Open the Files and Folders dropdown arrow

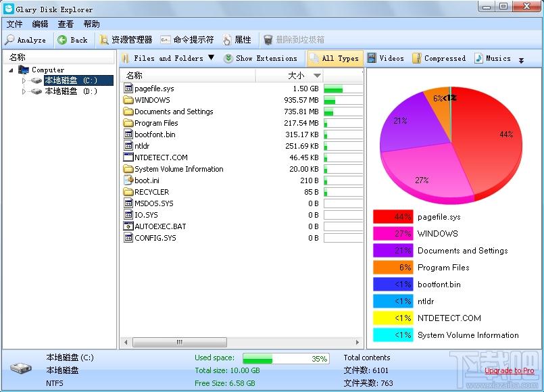pyautogui.click(x=211, y=57)
